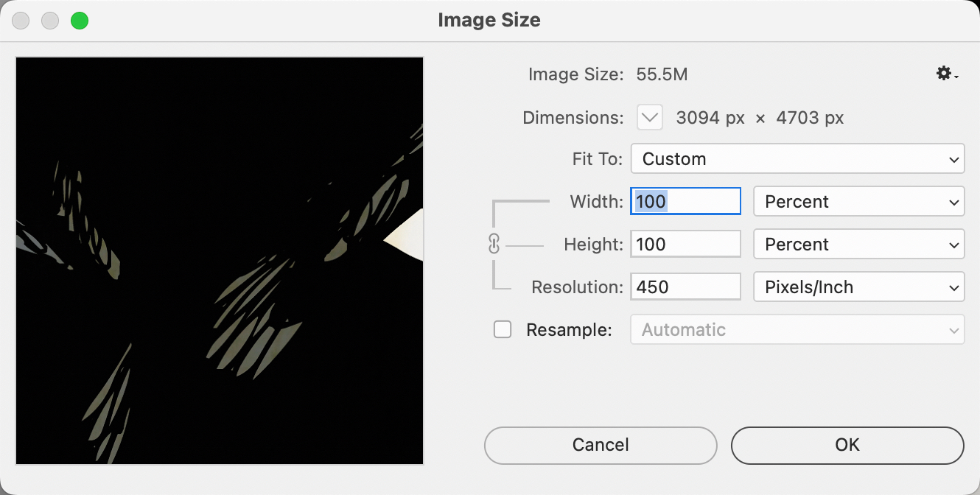
Task: Open the Height Percent unit dropdown
Action: (858, 245)
